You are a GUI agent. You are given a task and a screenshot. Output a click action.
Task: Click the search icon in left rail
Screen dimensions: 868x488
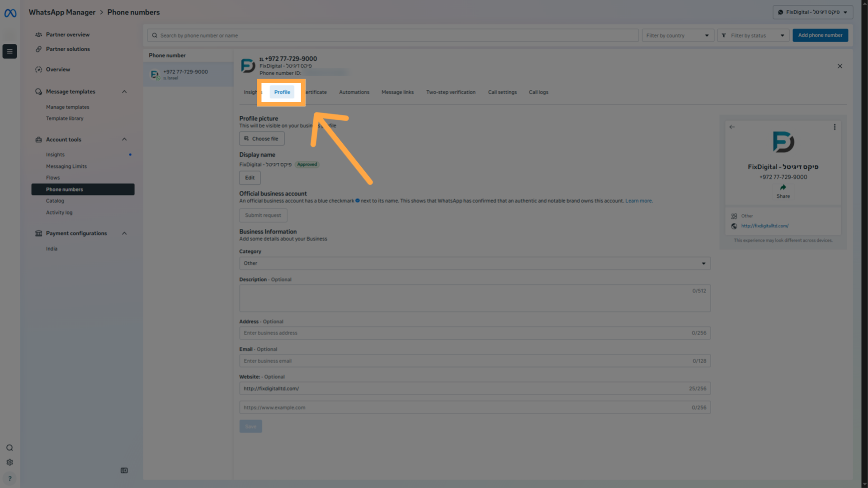tap(9, 448)
